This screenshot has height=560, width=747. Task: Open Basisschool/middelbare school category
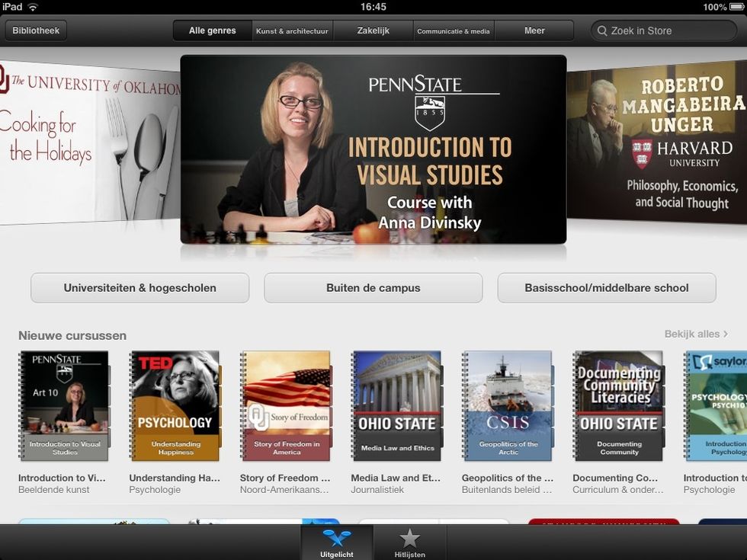[607, 288]
